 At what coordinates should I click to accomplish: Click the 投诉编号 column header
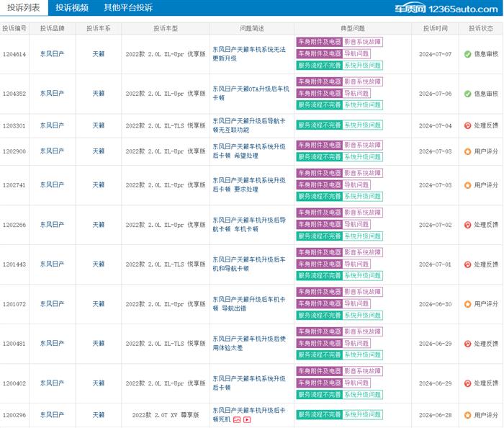pos(14,28)
